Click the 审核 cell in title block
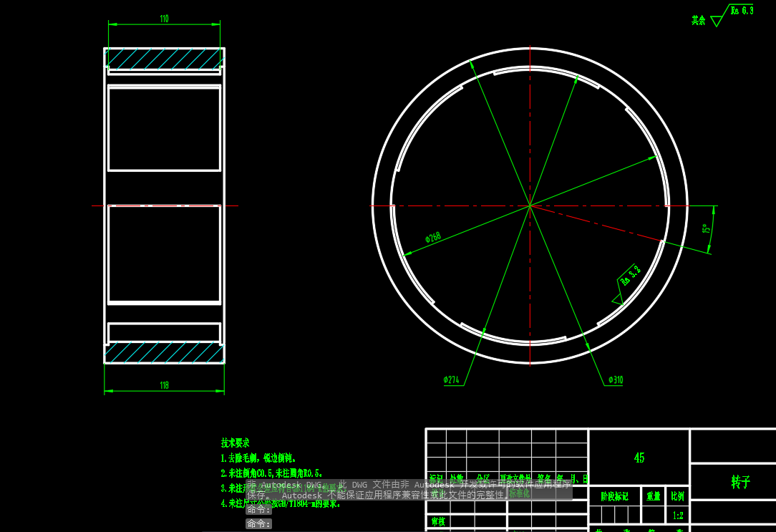 tap(438, 521)
